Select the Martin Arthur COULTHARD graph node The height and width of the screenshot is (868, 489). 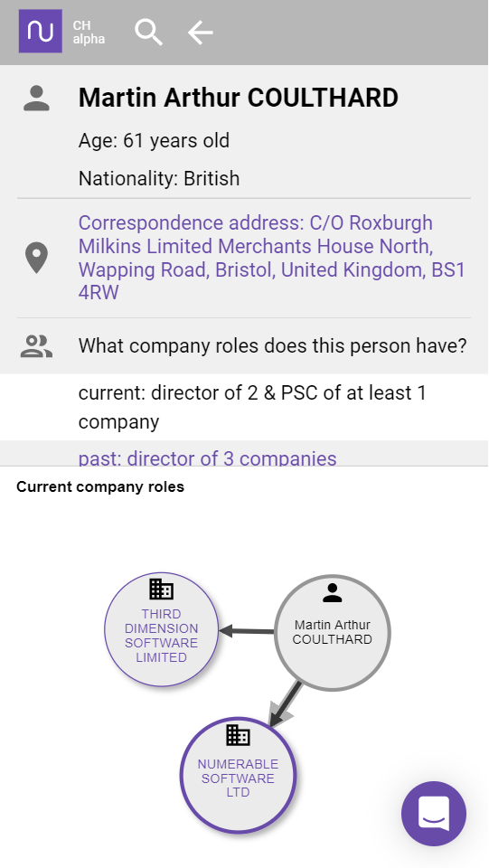tap(333, 633)
